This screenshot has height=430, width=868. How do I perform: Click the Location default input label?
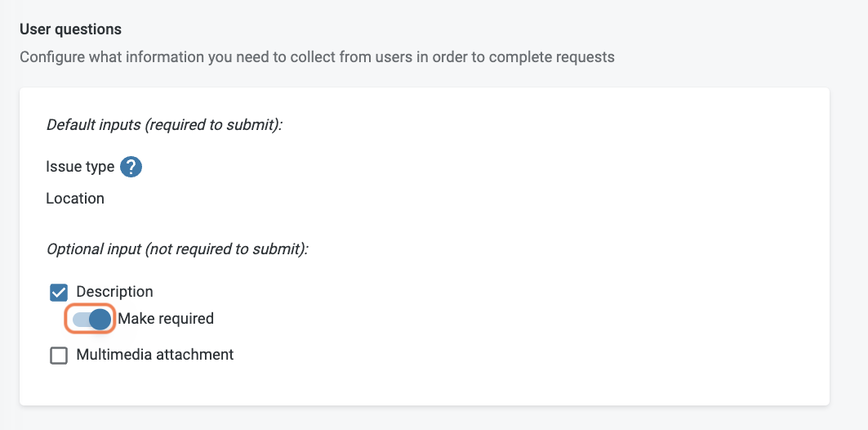click(x=75, y=199)
